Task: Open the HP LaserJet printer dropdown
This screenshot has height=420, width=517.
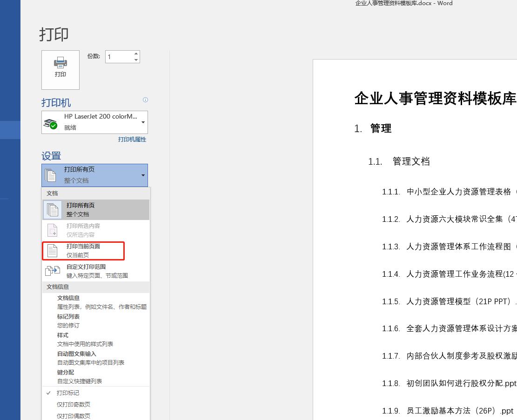Action: click(142, 122)
